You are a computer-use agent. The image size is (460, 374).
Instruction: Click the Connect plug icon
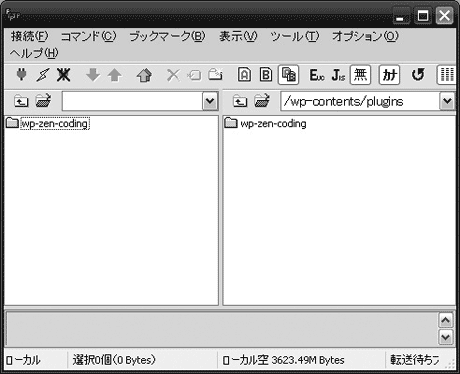[22, 74]
